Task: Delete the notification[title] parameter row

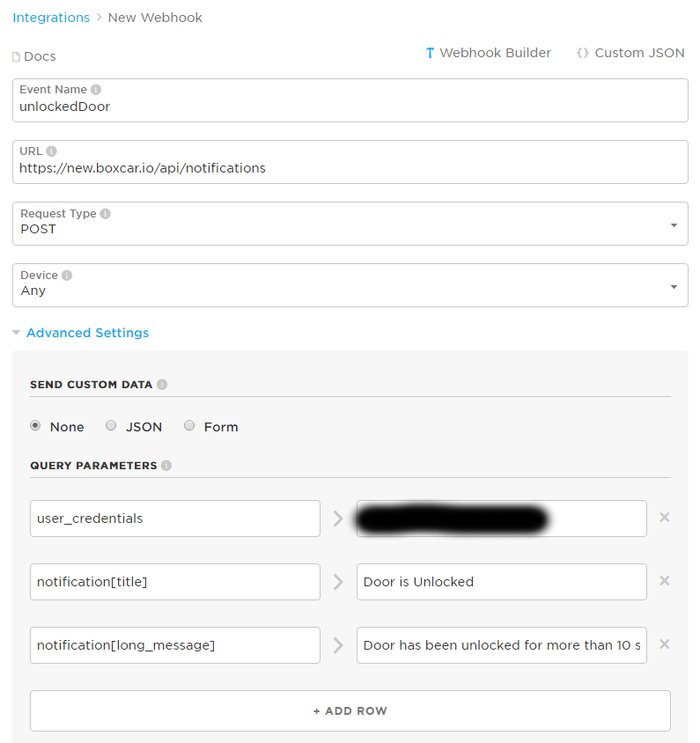Action: click(x=665, y=581)
